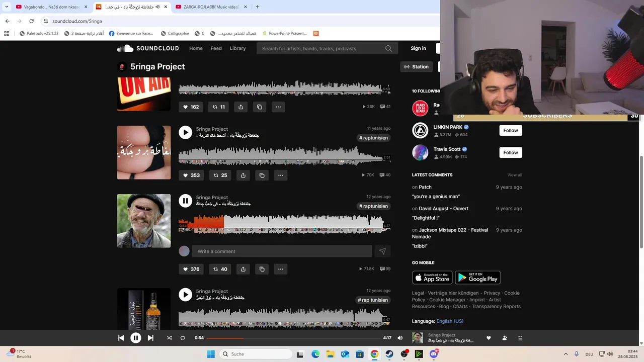The width and height of the screenshot is (644, 362).
Task: Like the currently playing track with 376 likes
Action: click(x=191, y=269)
